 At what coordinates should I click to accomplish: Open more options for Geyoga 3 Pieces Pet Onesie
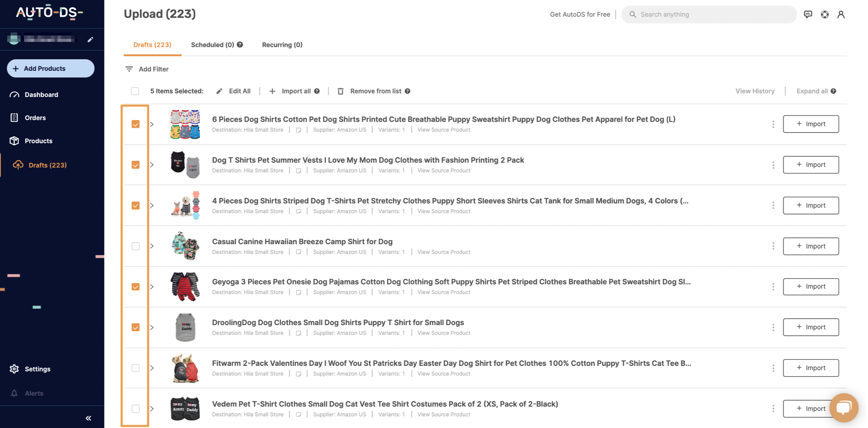point(773,287)
